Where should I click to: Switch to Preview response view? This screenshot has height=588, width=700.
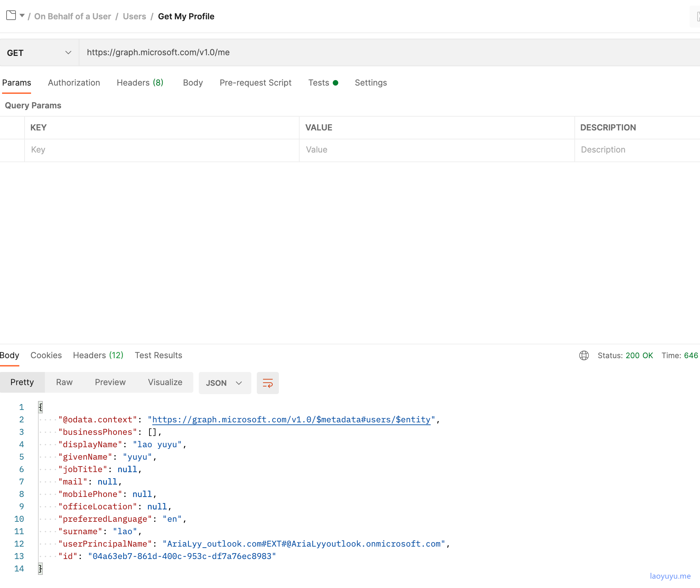(x=110, y=382)
